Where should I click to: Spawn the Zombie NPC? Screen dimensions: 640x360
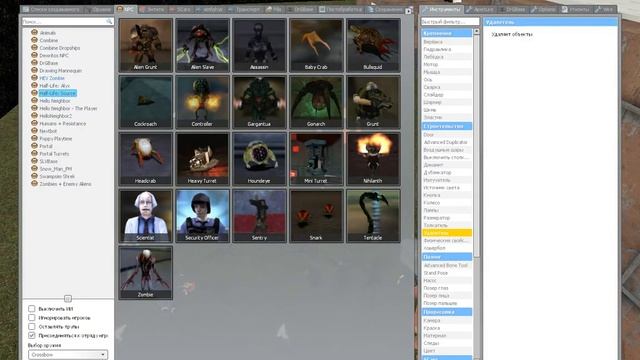146,273
